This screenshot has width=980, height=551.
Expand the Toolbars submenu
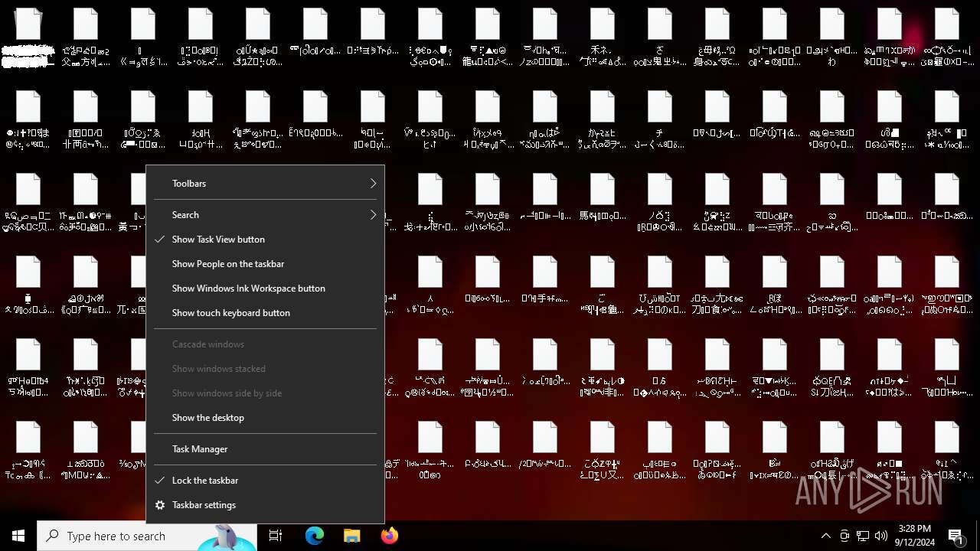point(265,184)
